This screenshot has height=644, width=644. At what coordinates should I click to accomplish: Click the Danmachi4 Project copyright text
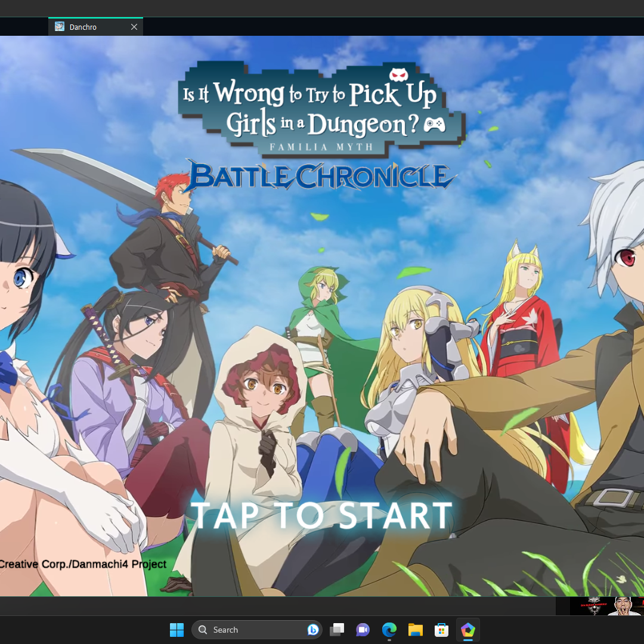(83, 564)
